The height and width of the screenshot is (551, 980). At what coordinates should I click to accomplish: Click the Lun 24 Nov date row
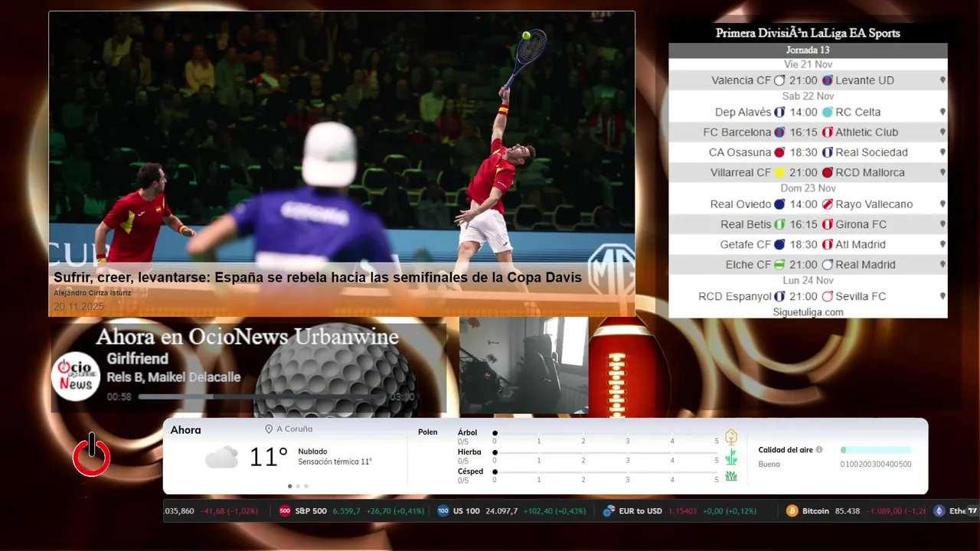point(808,281)
